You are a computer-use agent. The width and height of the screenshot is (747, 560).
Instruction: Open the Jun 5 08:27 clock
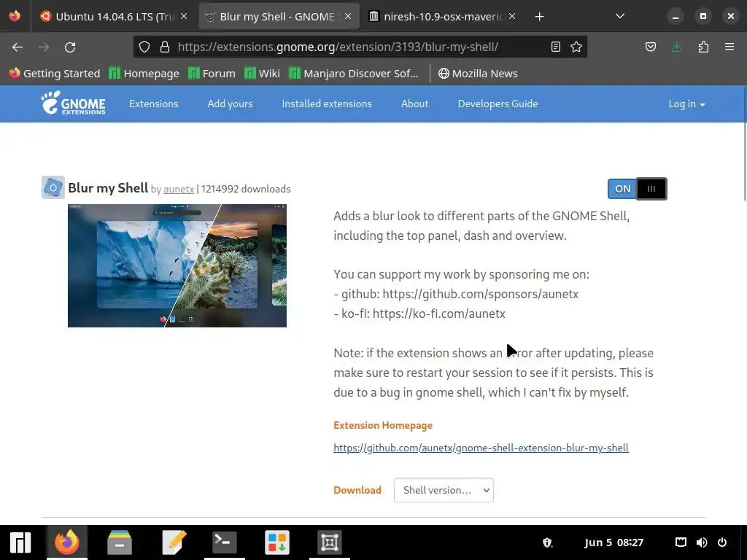tap(614, 542)
